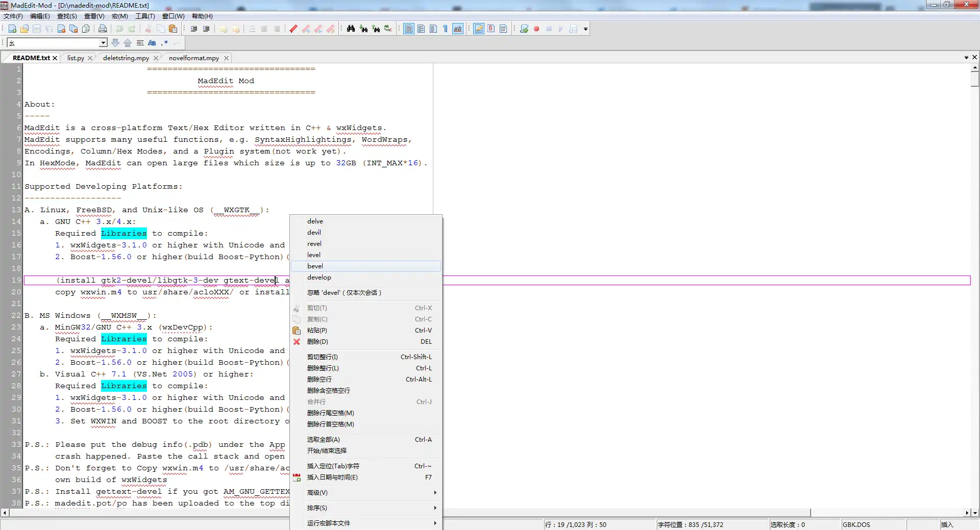Open the 查找(S) menu
The image size is (980, 530).
[67, 16]
